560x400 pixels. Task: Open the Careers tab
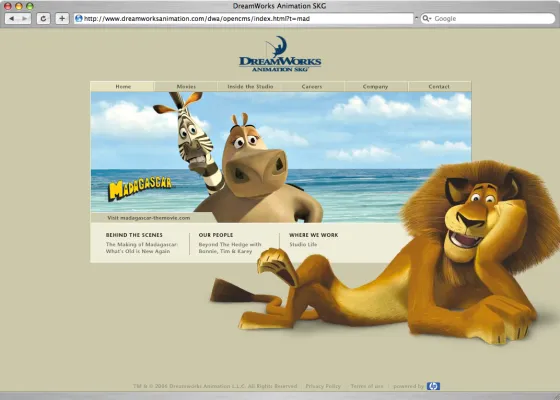pyautogui.click(x=312, y=86)
